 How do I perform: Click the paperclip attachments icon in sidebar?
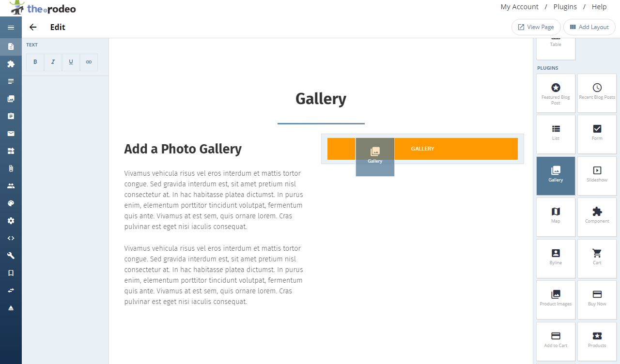[11, 168]
